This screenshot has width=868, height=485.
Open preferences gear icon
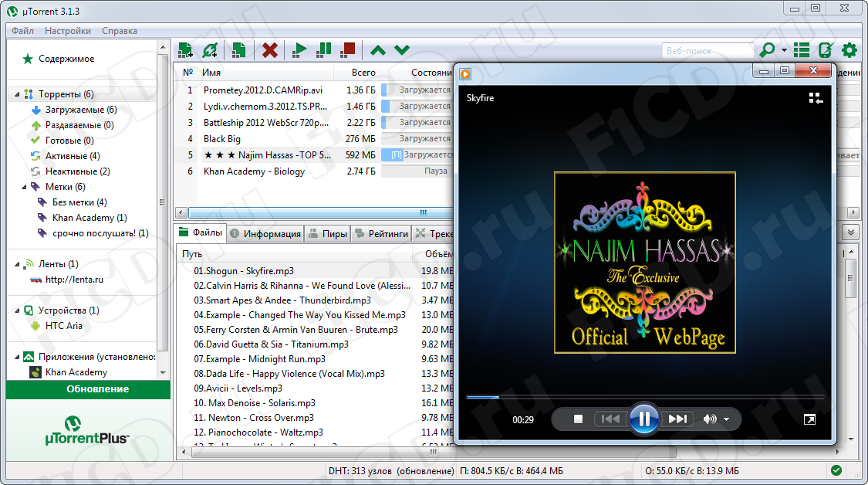click(849, 50)
